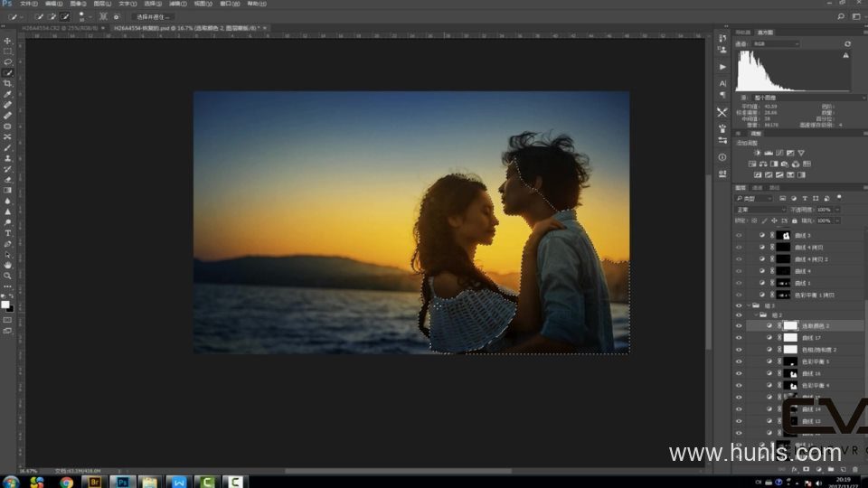Click the foreground color swatch
Image resolution: width=868 pixels, height=488 pixels.
[5, 305]
